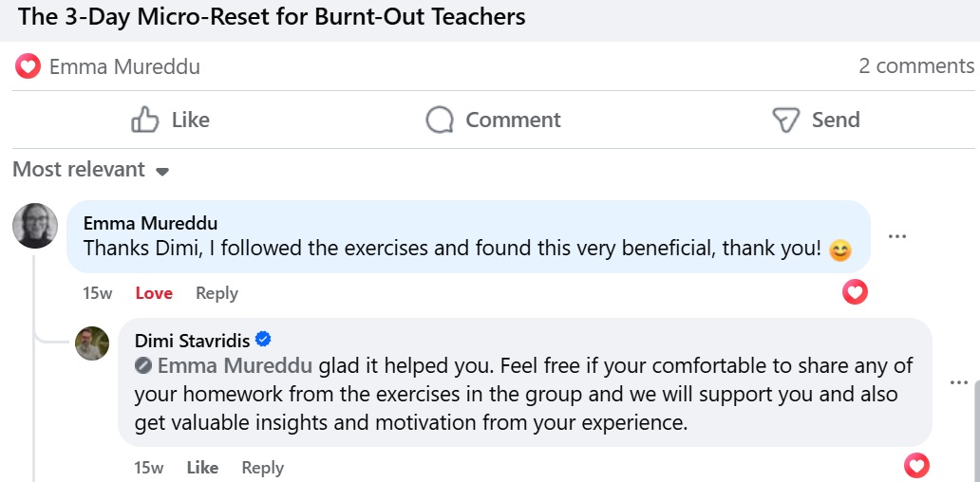Open three-dot menu on Emma's comment

[x=896, y=236]
